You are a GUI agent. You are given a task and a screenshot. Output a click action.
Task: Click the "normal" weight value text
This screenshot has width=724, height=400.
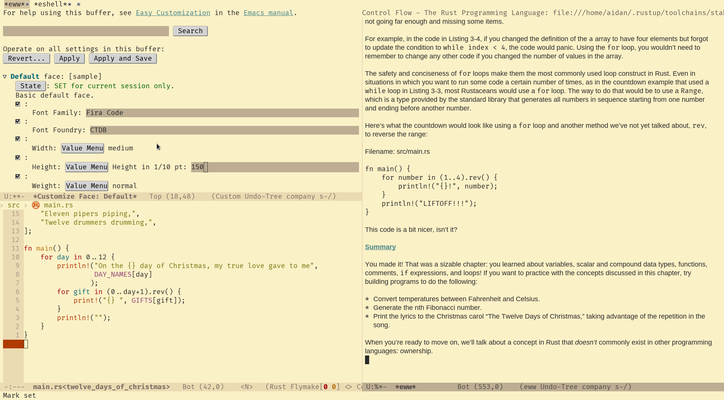pos(125,186)
